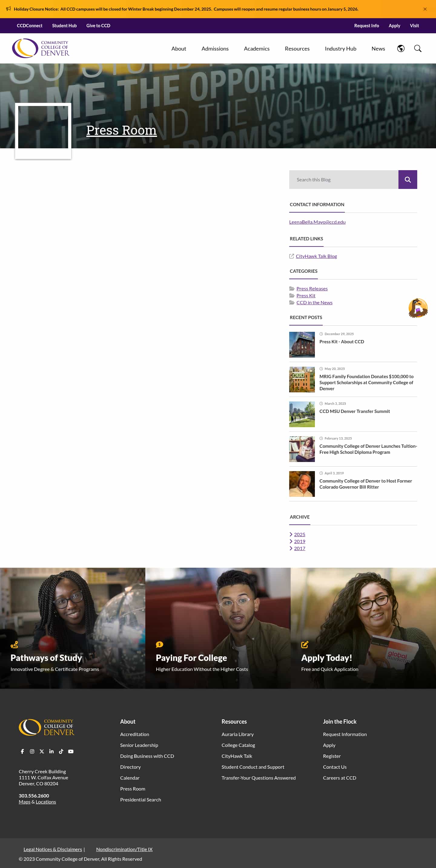The width and height of the screenshot is (436, 868).
Task: Expand the 2025 archive chevron
Action: click(291, 534)
